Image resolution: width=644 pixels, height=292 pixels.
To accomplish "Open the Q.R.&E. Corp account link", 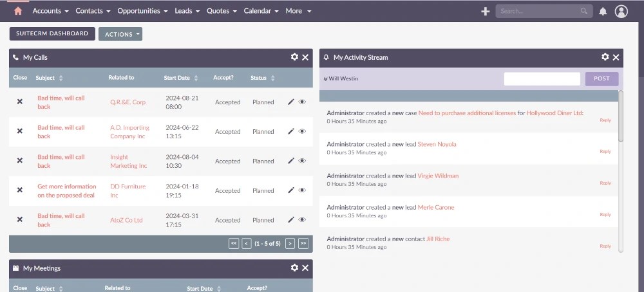I will coord(128,102).
